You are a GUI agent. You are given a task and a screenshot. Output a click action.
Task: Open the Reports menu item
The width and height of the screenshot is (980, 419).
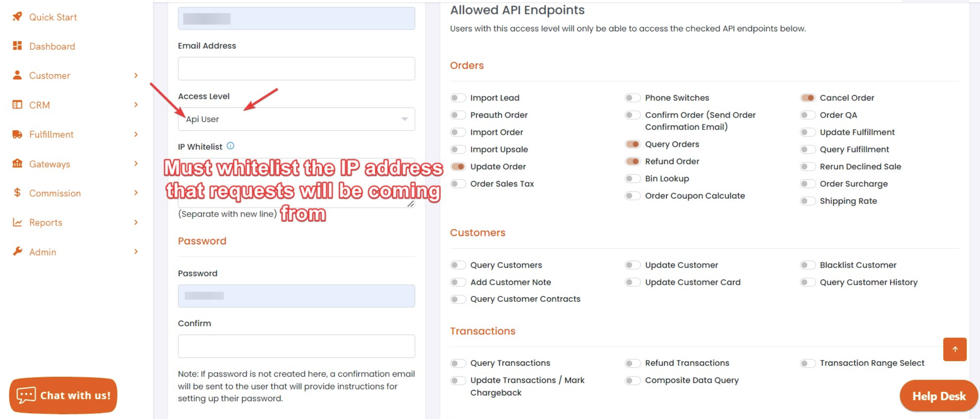coord(46,222)
